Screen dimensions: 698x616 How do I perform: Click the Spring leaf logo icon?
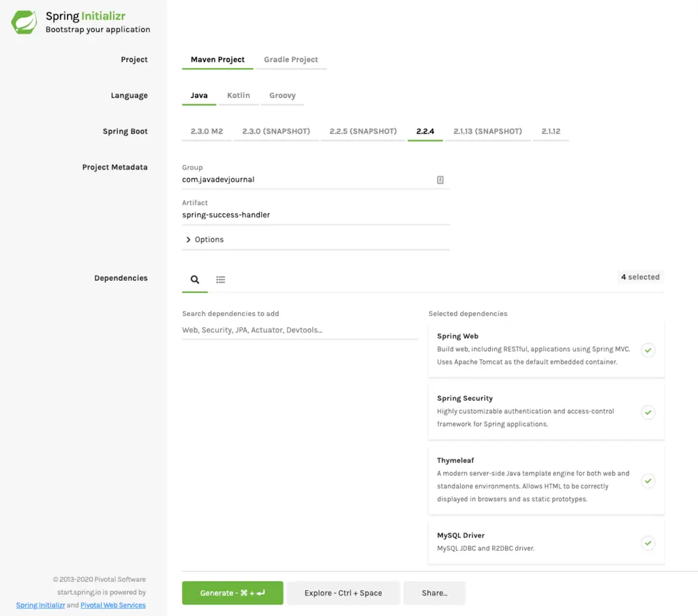[24, 22]
